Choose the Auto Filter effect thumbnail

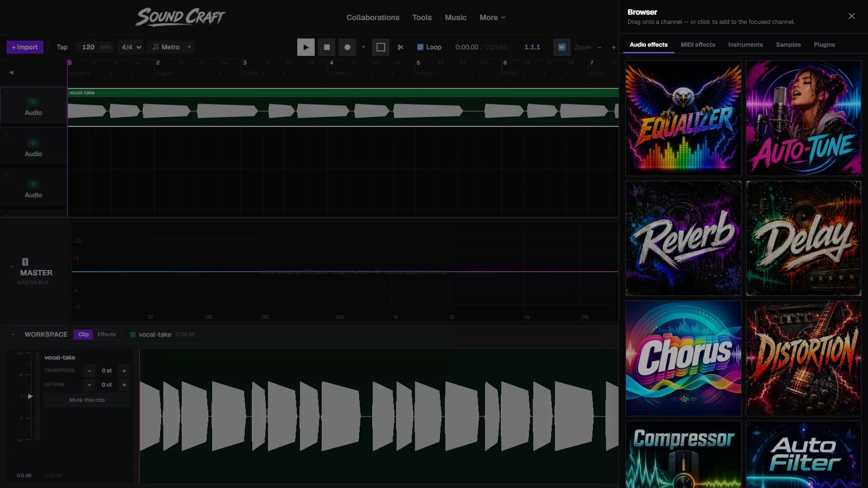[803, 454]
